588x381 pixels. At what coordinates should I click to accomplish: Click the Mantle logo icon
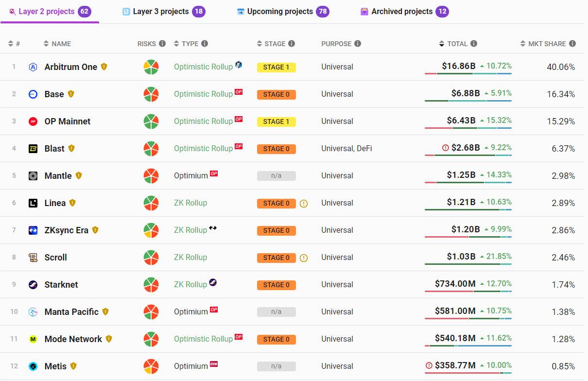pyautogui.click(x=33, y=176)
